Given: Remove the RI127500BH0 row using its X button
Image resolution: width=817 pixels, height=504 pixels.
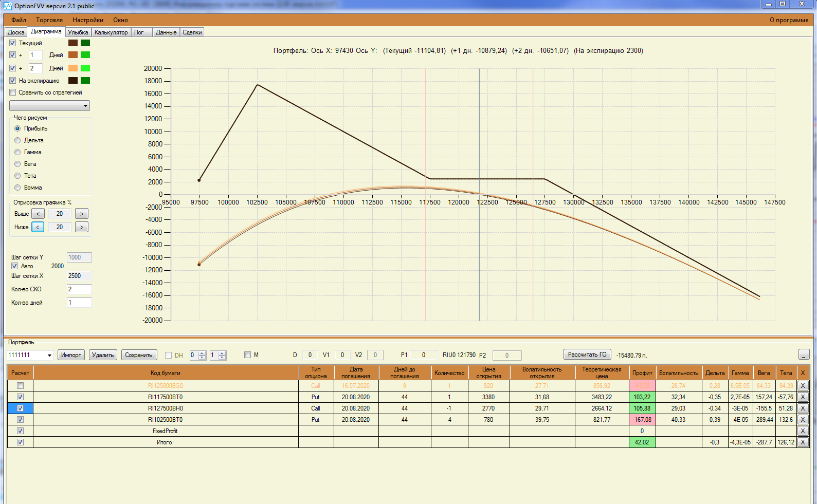Looking at the screenshot, I should tap(803, 408).
